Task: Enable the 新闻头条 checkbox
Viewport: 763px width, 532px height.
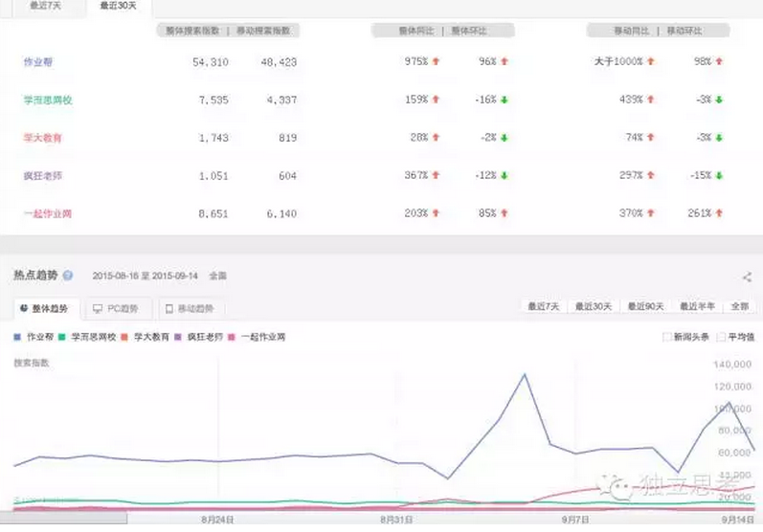Action: coord(667,337)
